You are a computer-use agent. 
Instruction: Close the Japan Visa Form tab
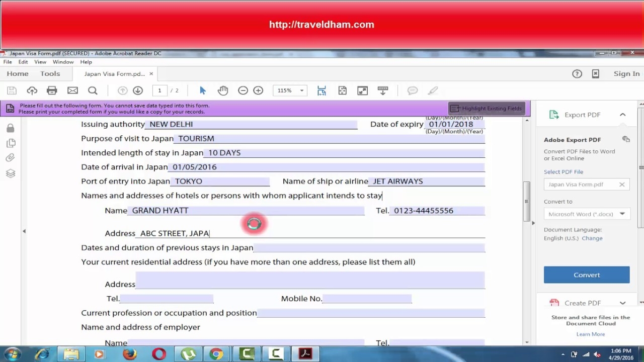pos(151,74)
